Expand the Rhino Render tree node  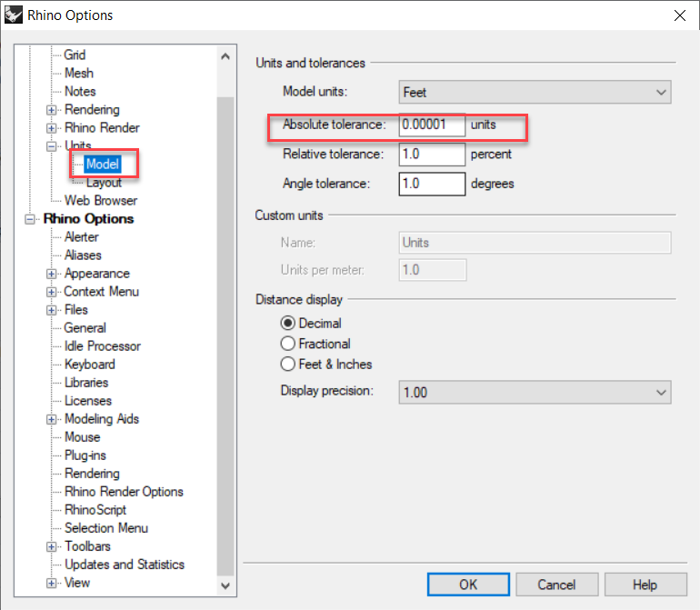pyautogui.click(x=52, y=128)
